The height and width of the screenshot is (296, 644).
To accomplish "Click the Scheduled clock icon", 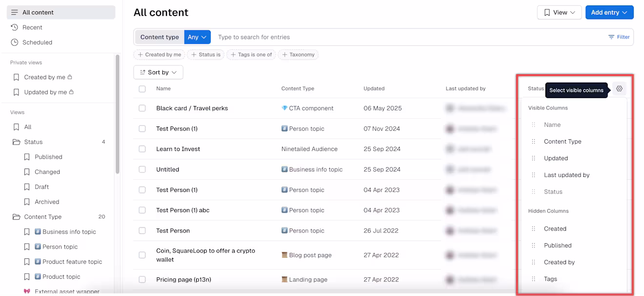I will click(15, 42).
